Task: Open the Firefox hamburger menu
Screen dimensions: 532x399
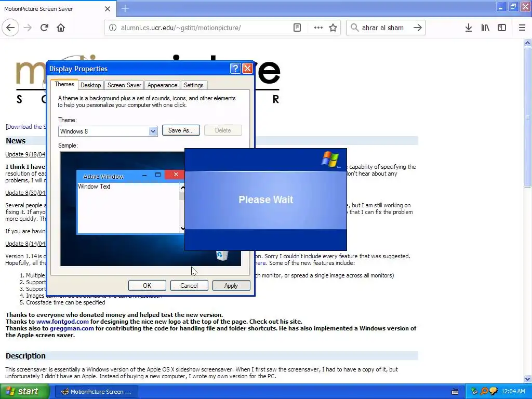Action: [x=522, y=28]
